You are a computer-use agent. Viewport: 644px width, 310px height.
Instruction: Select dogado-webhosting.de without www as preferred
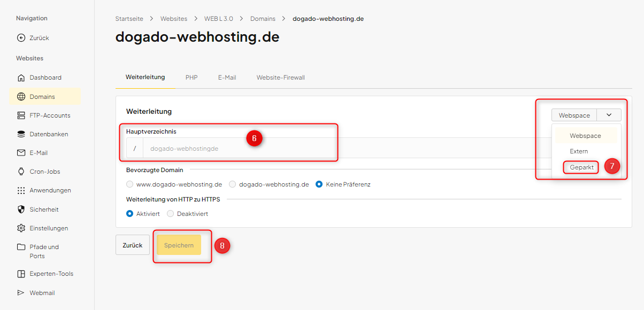tap(233, 184)
